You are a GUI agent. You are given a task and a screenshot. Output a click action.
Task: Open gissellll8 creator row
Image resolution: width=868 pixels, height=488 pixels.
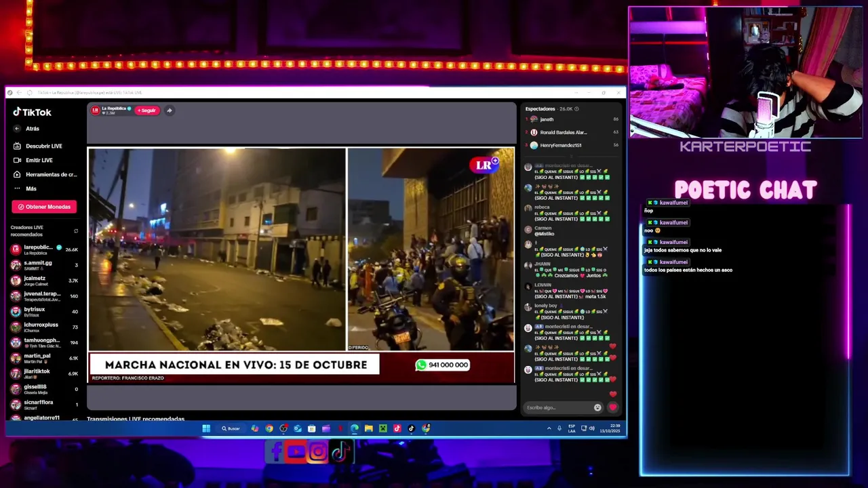(x=44, y=389)
